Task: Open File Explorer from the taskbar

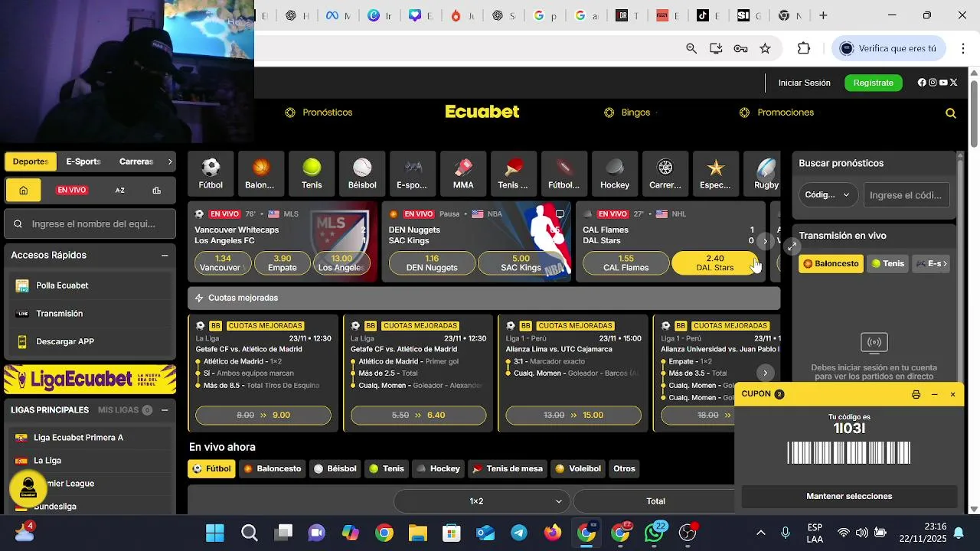Action: click(417, 533)
